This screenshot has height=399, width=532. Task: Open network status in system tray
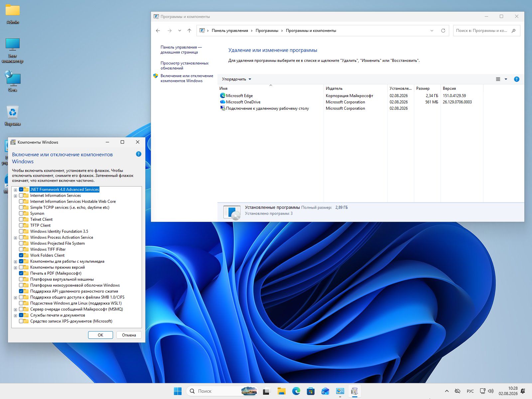point(483,391)
